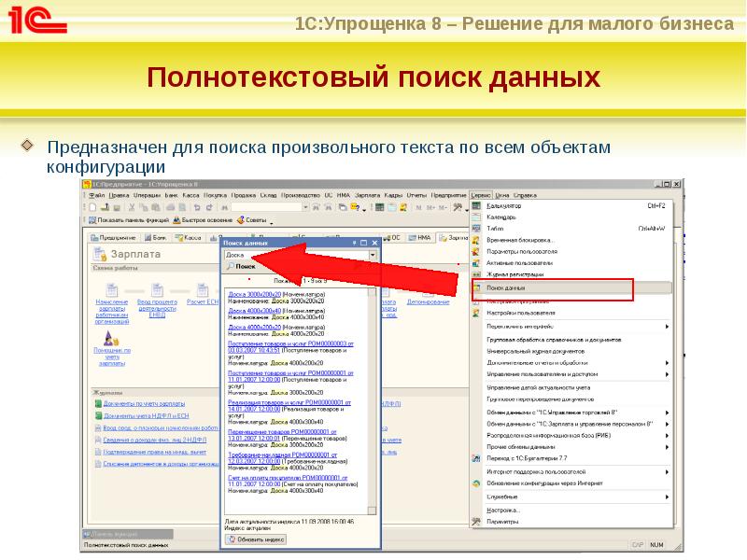Screen dimensions: 747x560
Task: Click the Поиск button with magnifier
Action: pyautogui.click(x=242, y=267)
